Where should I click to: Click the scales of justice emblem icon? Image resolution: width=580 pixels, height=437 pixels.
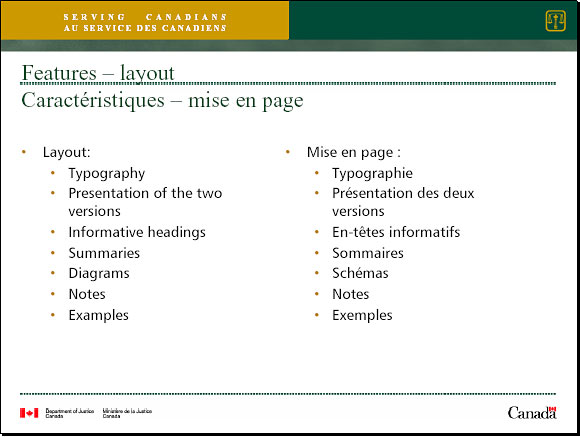(x=555, y=21)
